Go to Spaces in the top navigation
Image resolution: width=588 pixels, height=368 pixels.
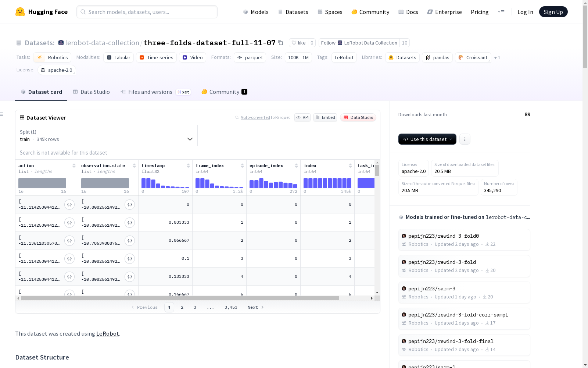coord(330,12)
